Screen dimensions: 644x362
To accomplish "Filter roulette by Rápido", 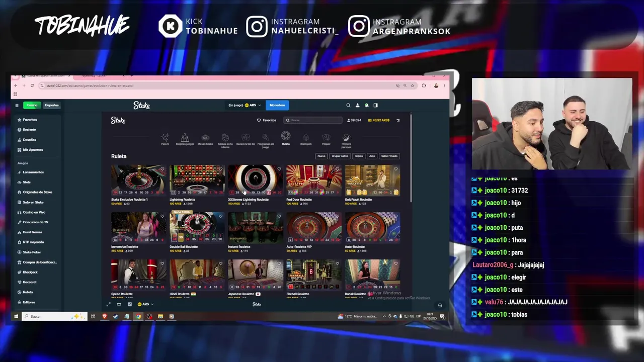I will [x=359, y=156].
